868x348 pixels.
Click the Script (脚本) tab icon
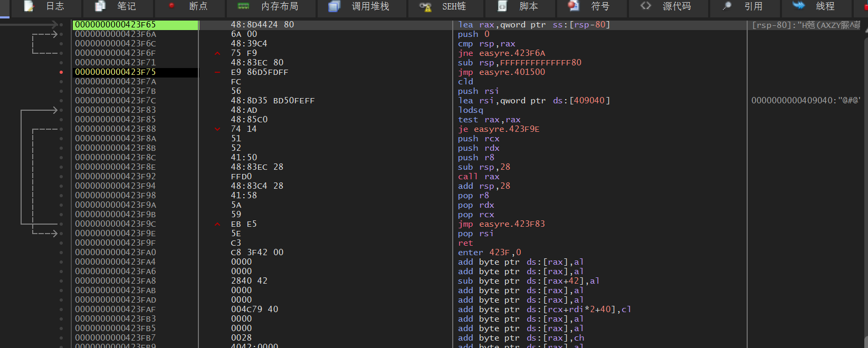[x=502, y=6]
